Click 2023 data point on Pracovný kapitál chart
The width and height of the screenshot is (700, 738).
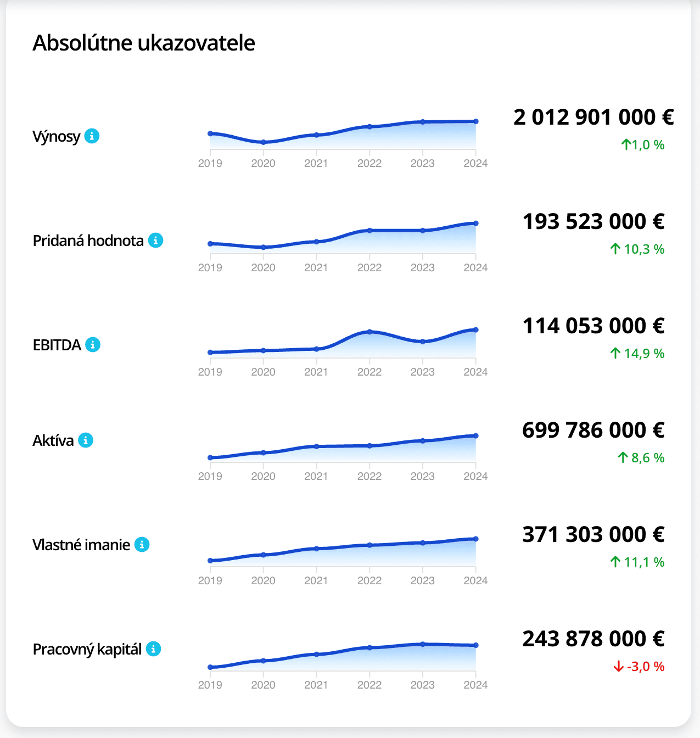click(x=423, y=644)
